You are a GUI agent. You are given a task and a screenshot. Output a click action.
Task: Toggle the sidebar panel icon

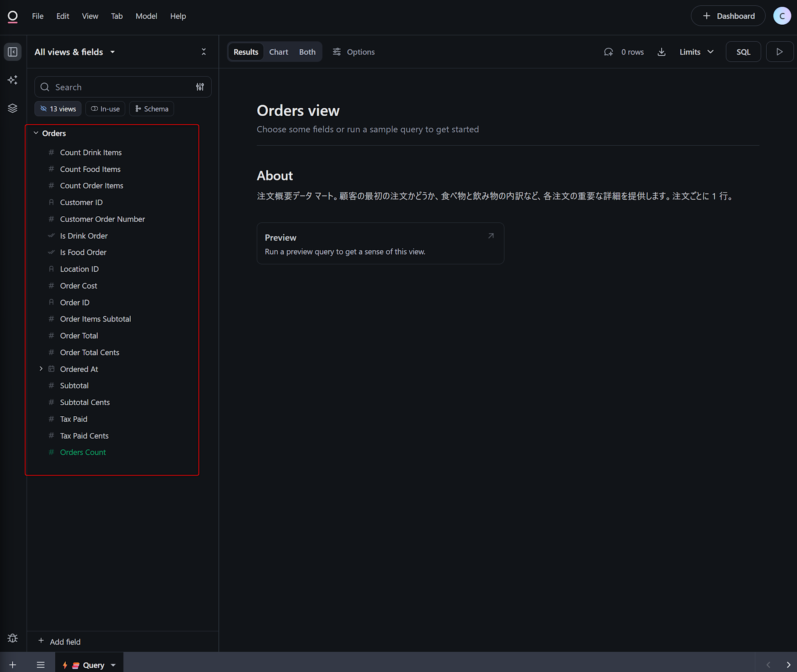pyautogui.click(x=12, y=52)
